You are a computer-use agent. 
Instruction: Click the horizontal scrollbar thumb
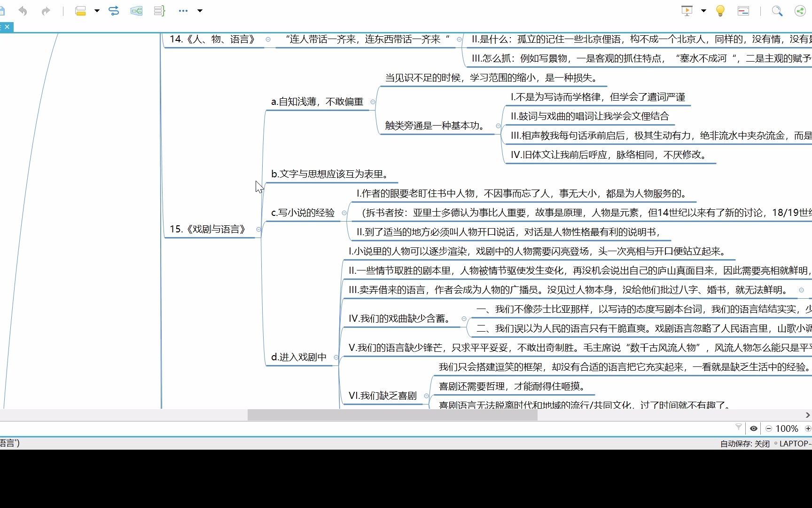pyautogui.click(x=392, y=415)
